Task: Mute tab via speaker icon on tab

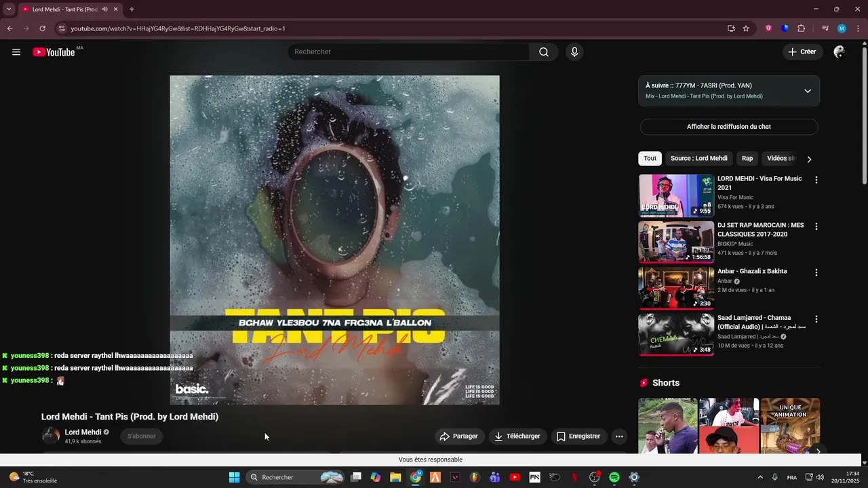Action: [104, 9]
